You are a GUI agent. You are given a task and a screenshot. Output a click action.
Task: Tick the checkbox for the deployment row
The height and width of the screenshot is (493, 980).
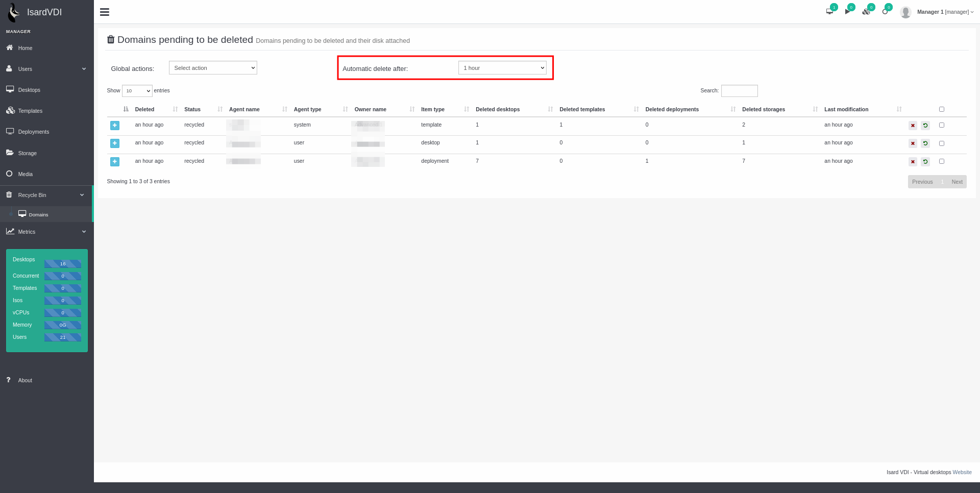(x=942, y=161)
